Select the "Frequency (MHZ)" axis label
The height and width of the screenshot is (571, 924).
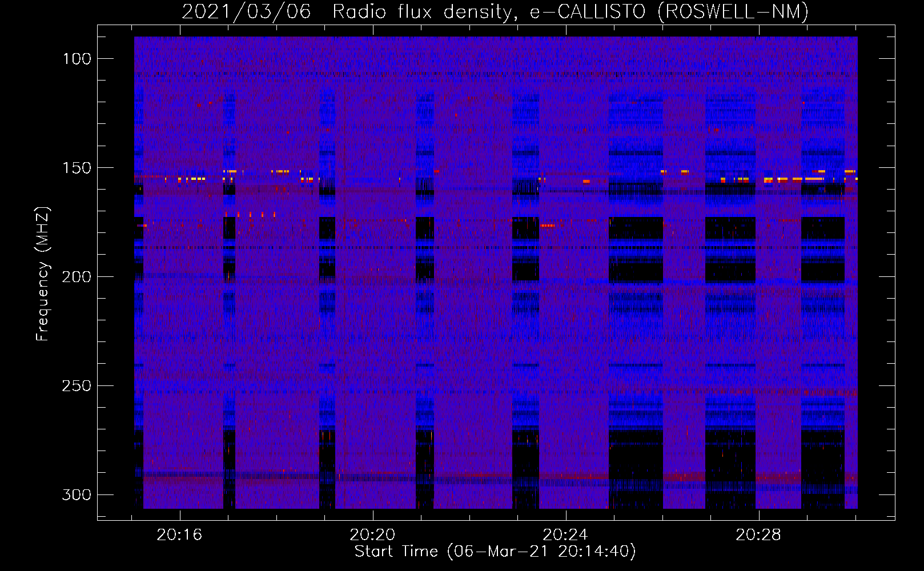(43, 274)
